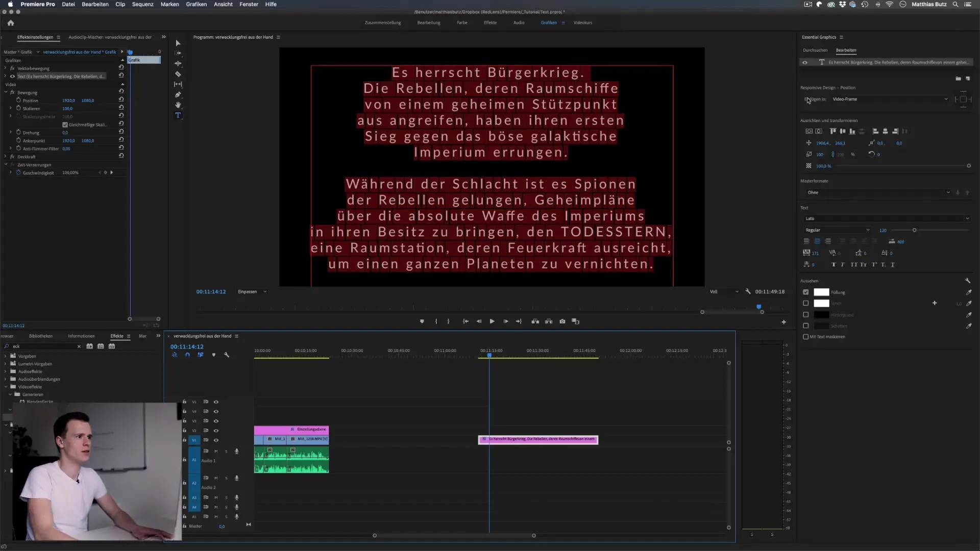The width and height of the screenshot is (980, 551).
Task: Open the Voll playback resolution dropdown
Action: pos(724,291)
